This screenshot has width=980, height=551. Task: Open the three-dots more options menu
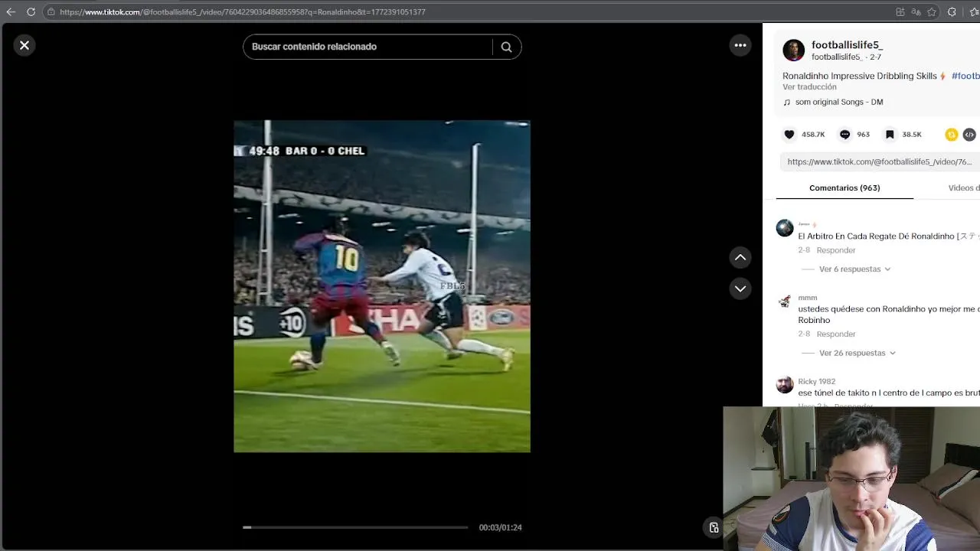coord(740,45)
